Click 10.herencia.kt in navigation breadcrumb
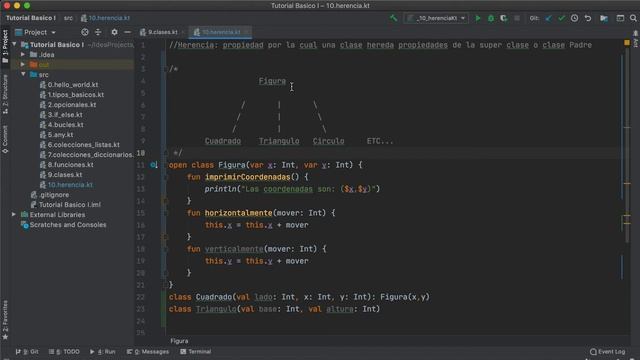 point(105,18)
